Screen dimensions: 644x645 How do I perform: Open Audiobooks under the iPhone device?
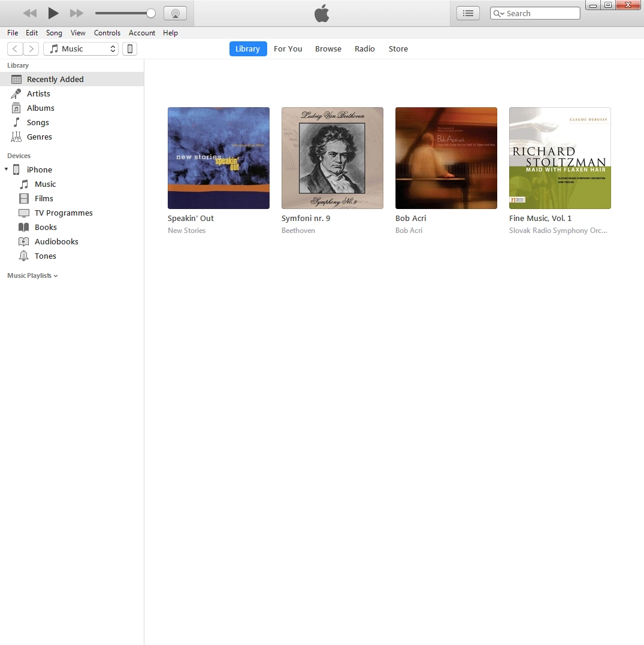point(56,241)
